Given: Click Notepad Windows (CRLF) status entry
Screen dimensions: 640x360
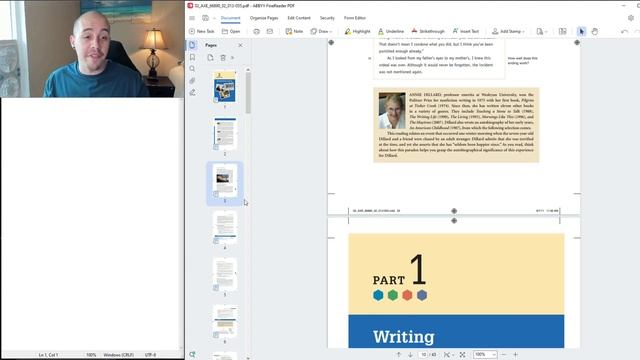Looking at the screenshot, I should pyautogui.click(x=118, y=355).
